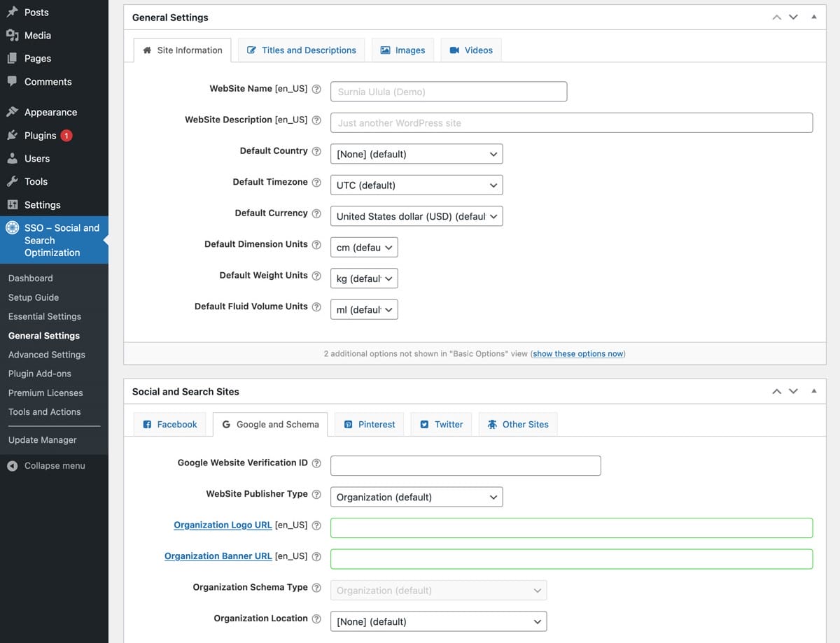Click the help icon beside Default Country

[x=317, y=150]
